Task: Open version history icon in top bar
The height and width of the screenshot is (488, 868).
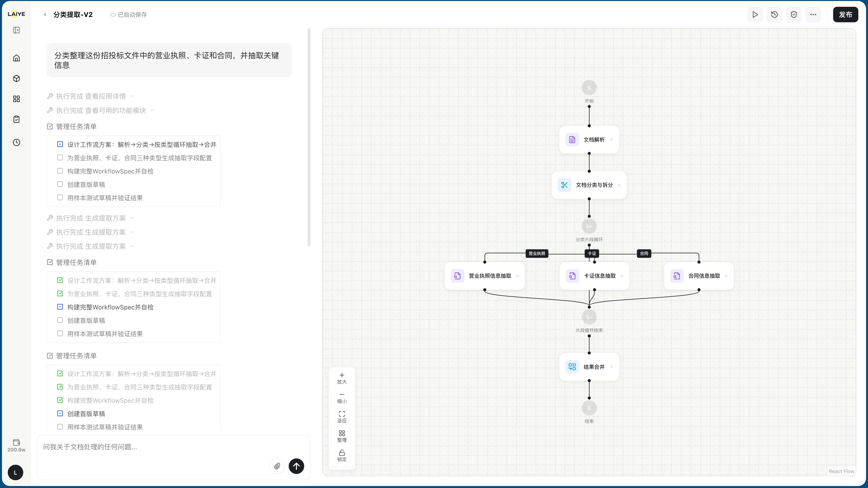Action: 774,15
